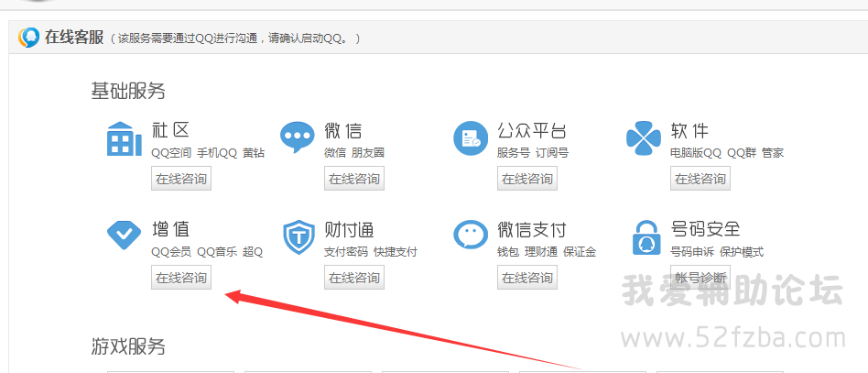The image size is (868, 373).
Task: Start 在线咨询 for 财付通
Action: click(354, 277)
